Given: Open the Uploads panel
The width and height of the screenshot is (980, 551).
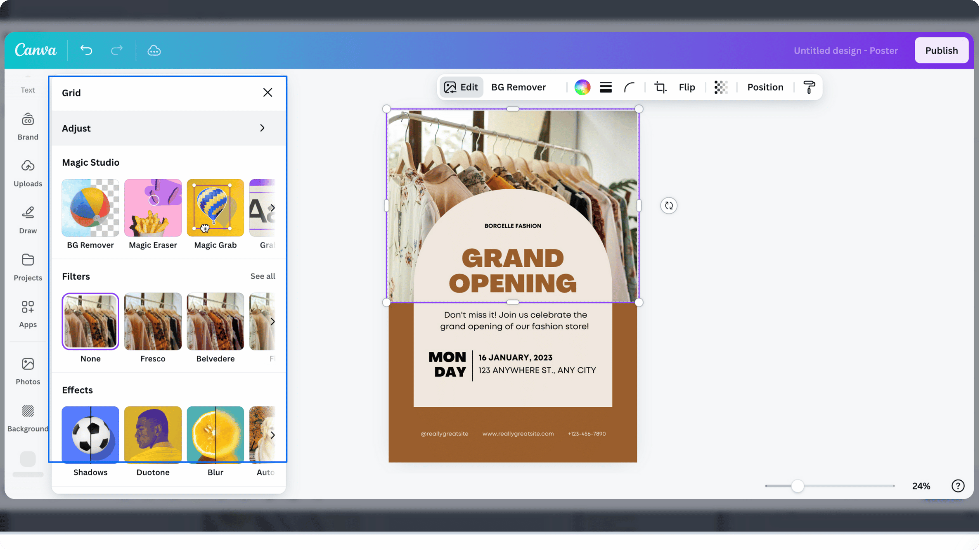Looking at the screenshot, I should pyautogui.click(x=27, y=172).
